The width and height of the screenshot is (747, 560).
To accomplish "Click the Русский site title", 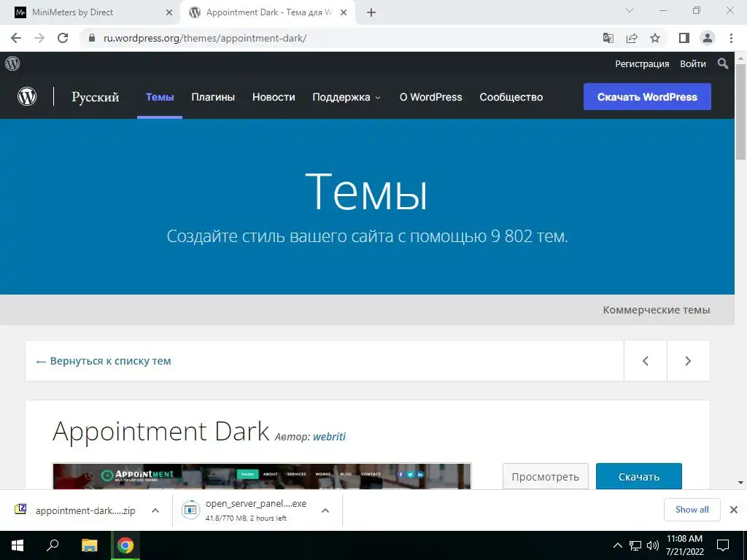I will click(x=96, y=97).
